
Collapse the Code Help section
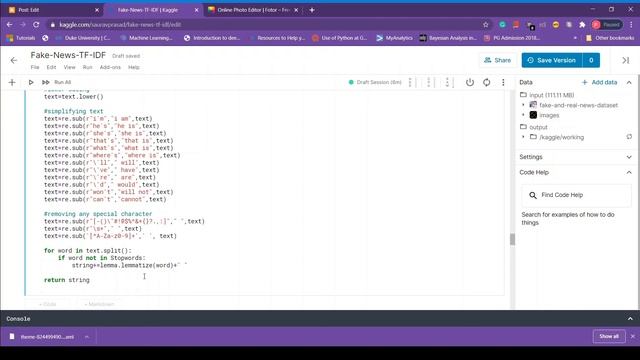[629, 172]
